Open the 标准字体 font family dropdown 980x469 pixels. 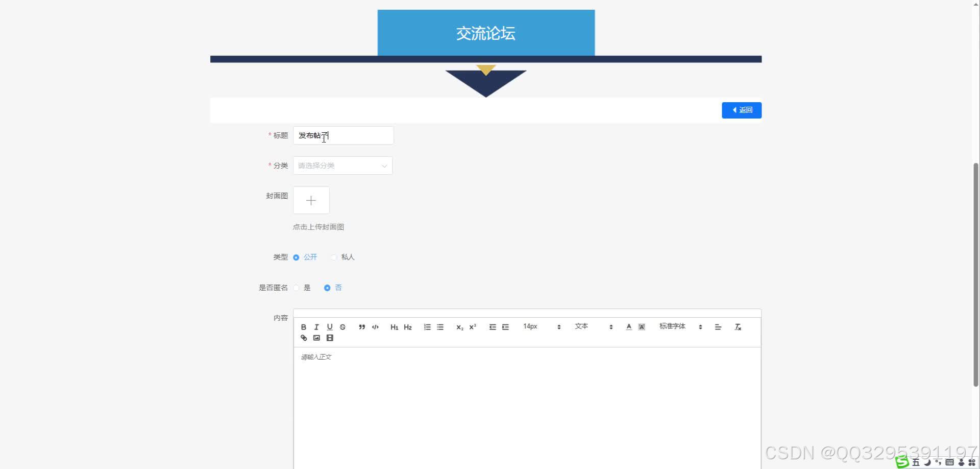[x=679, y=326]
